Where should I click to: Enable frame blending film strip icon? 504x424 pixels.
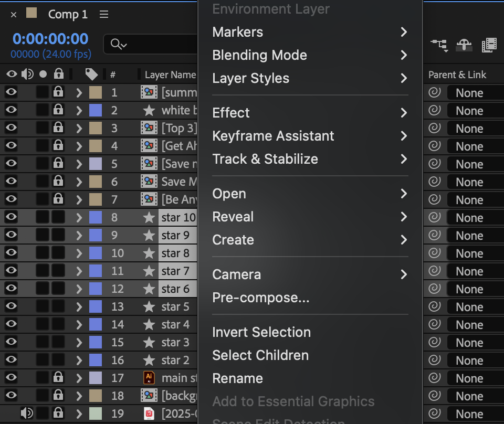(x=489, y=45)
